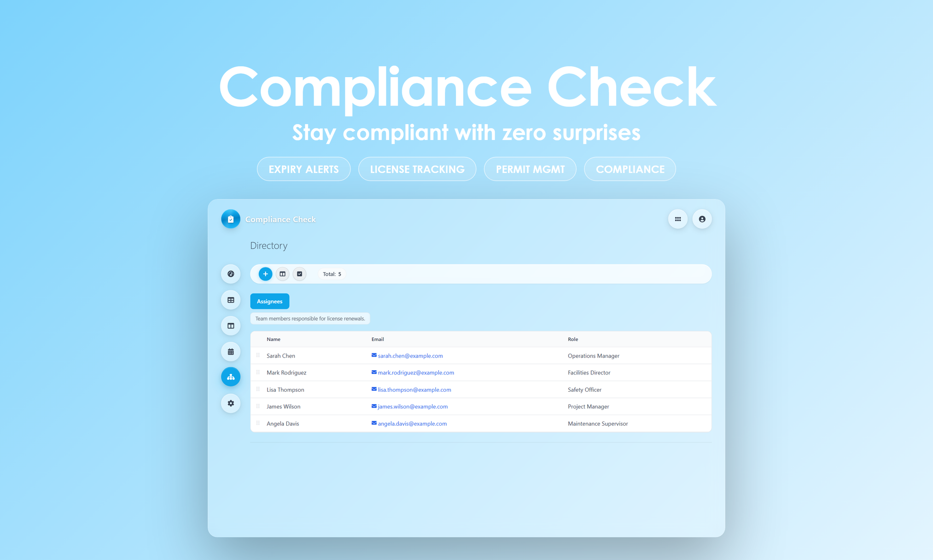Open angela.davis@example.com email link
This screenshot has width=933, height=560.
pyautogui.click(x=412, y=424)
